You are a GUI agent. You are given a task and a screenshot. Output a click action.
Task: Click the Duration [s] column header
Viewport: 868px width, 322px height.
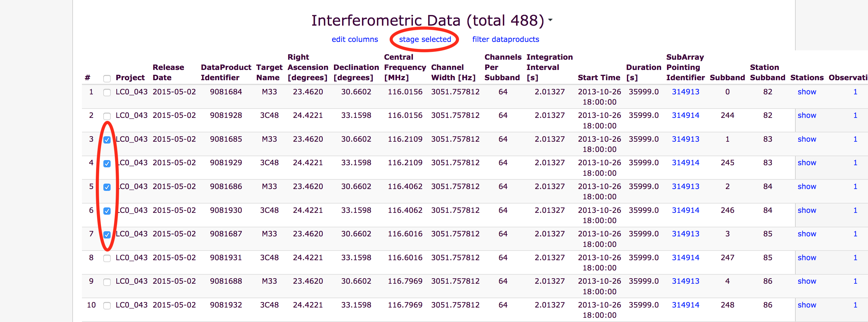coord(643,72)
